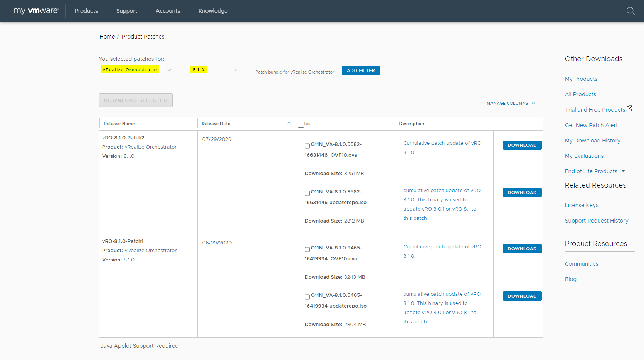Click external link icon beside Trial and Free Products
Image resolution: width=644 pixels, height=360 pixels.
(x=629, y=109)
